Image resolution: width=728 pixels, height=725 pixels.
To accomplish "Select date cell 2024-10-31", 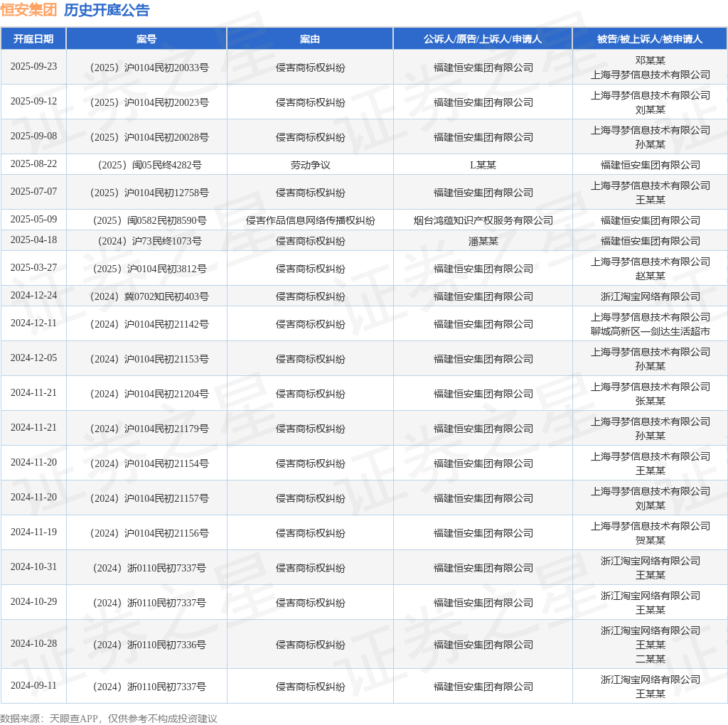I will pos(34,566).
